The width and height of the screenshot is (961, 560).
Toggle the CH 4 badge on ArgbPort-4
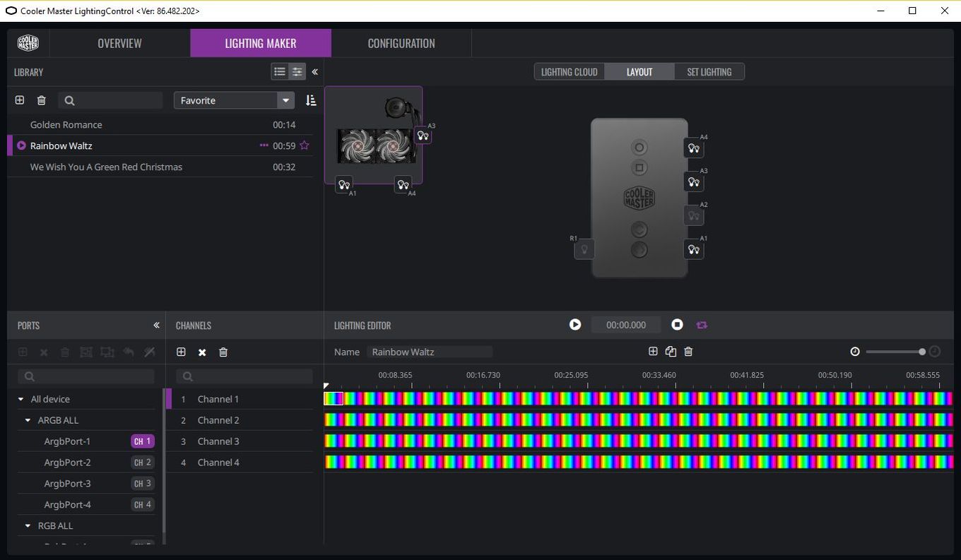142,505
